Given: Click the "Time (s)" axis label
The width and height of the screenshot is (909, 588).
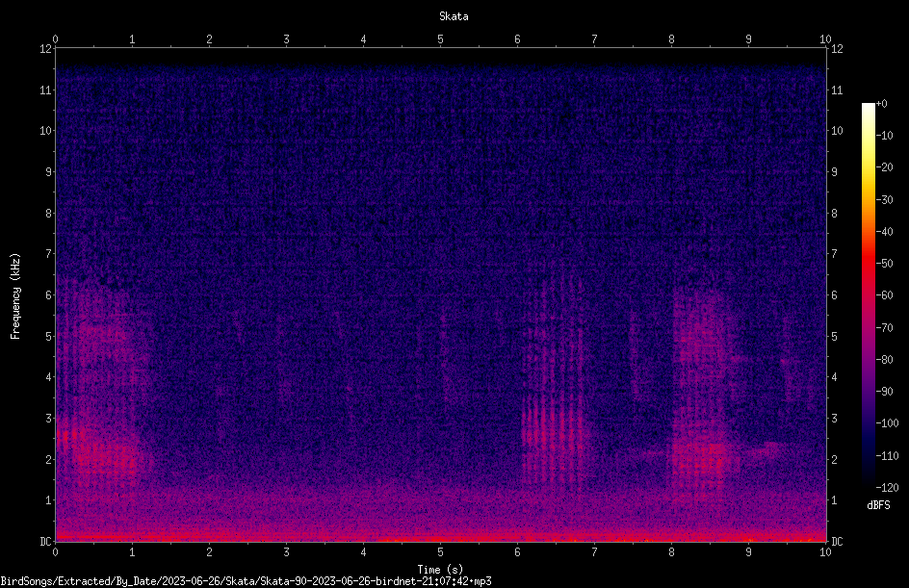Looking at the screenshot, I should point(440,570).
